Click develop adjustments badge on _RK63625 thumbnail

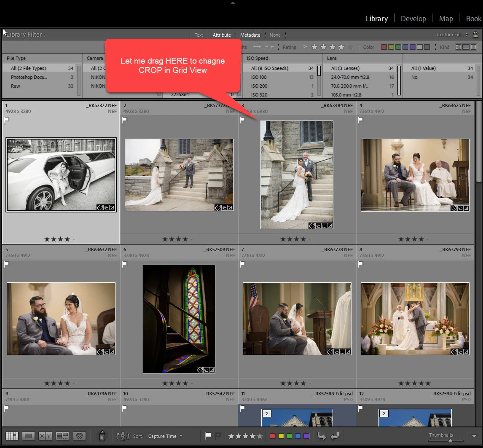[x=466, y=208]
